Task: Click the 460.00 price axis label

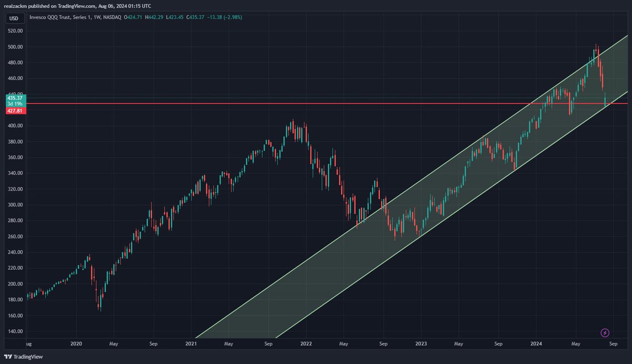Action: click(x=15, y=78)
